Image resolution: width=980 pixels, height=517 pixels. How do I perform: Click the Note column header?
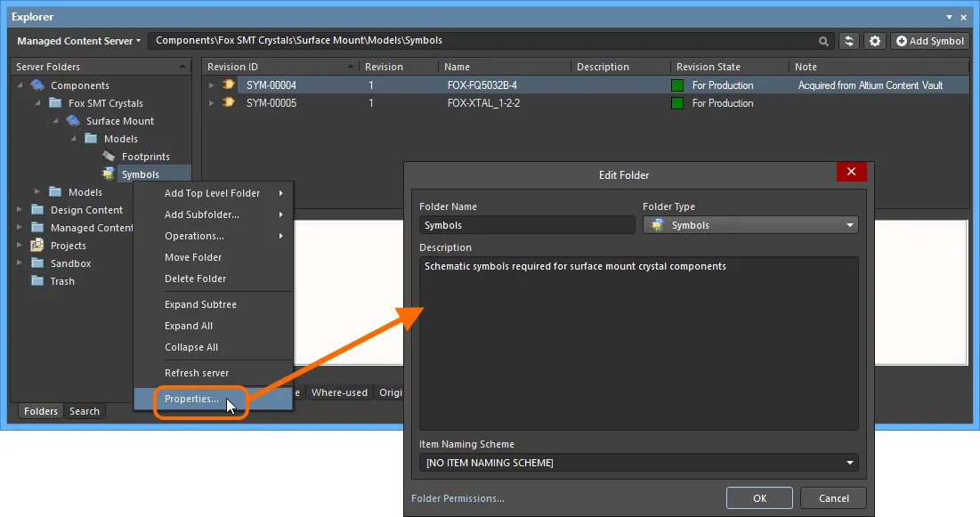[879, 67]
